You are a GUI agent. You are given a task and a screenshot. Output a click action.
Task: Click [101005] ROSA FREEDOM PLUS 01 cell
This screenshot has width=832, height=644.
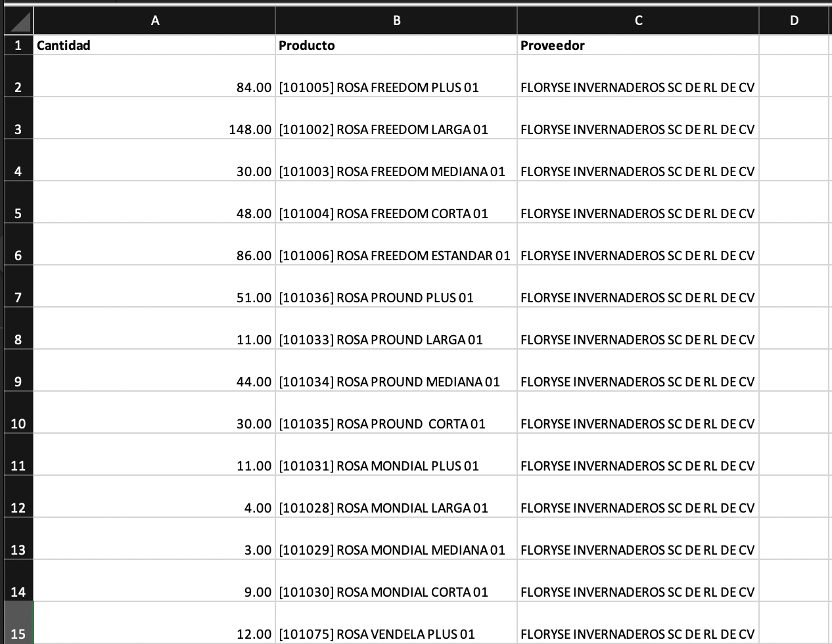[396, 76]
